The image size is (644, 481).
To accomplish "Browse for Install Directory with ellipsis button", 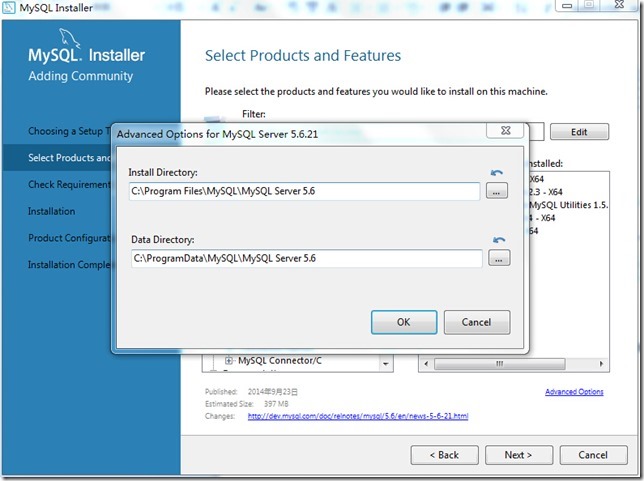I will point(497,191).
